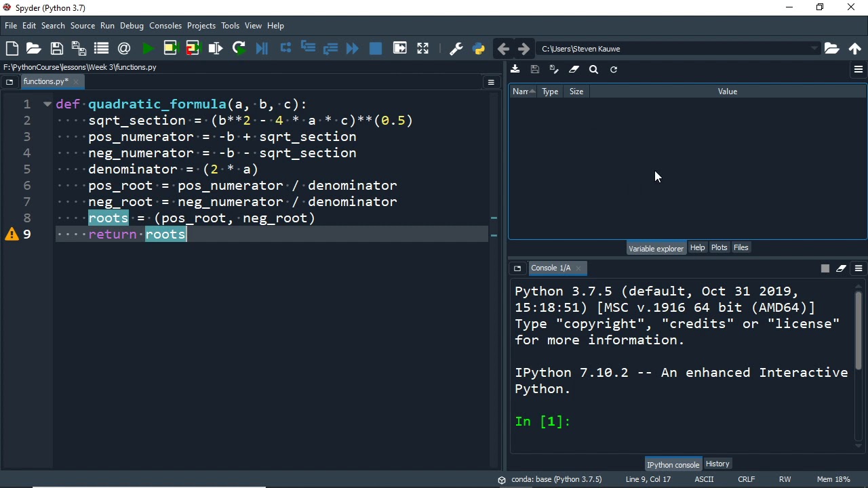868x488 pixels.
Task: Sort by the Value column header
Action: pyautogui.click(x=728, y=91)
